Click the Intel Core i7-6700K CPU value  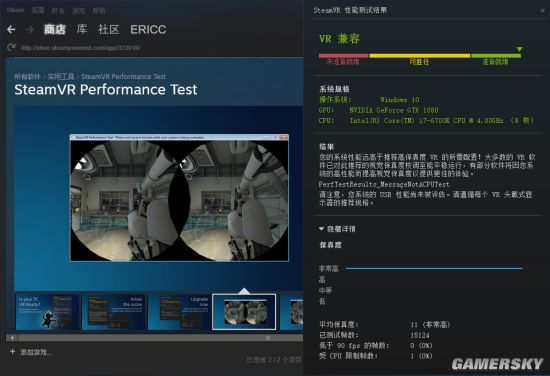click(x=442, y=120)
